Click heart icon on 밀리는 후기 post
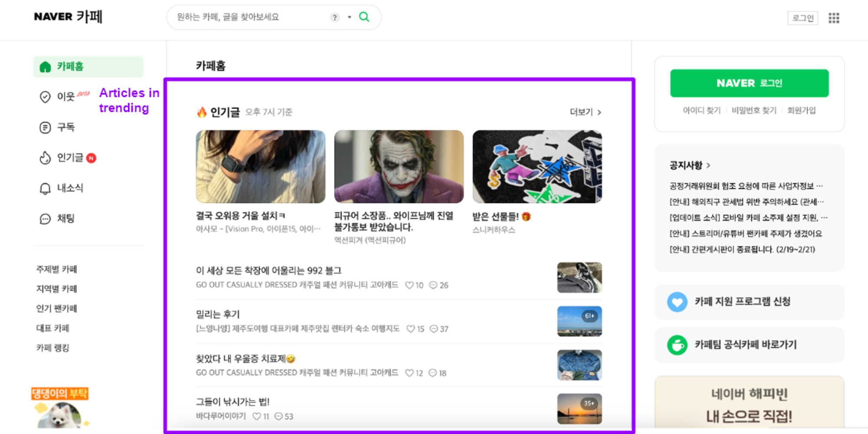The image size is (868, 434). coord(411,329)
